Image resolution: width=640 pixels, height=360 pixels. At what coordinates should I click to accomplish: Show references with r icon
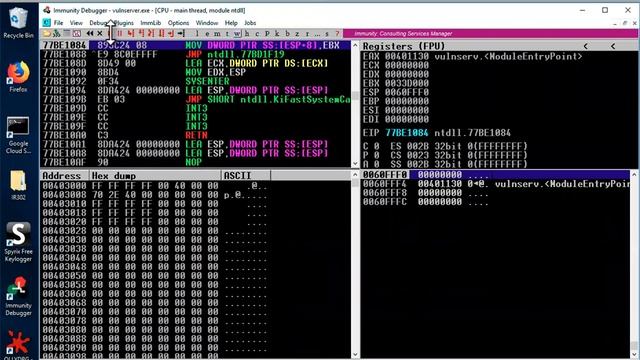coord(307,33)
